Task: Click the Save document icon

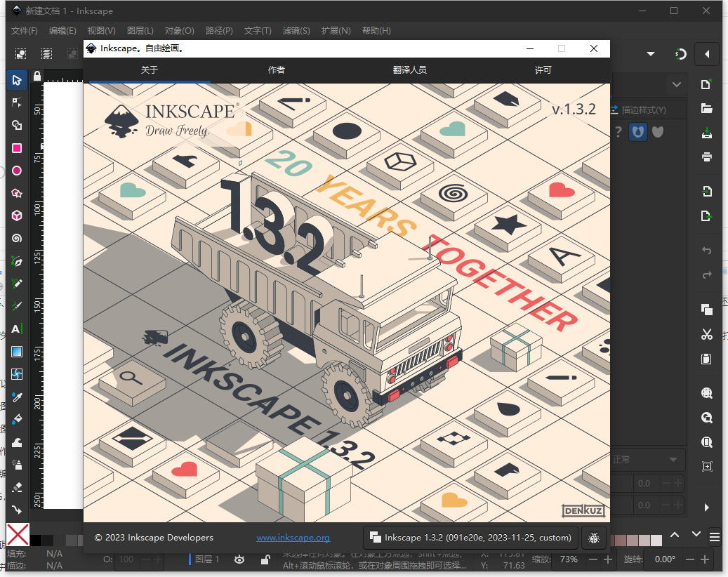Action: tap(707, 133)
